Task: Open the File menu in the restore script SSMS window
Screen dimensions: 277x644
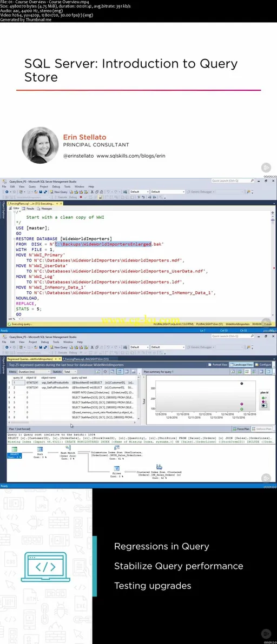Action: point(4,186)
